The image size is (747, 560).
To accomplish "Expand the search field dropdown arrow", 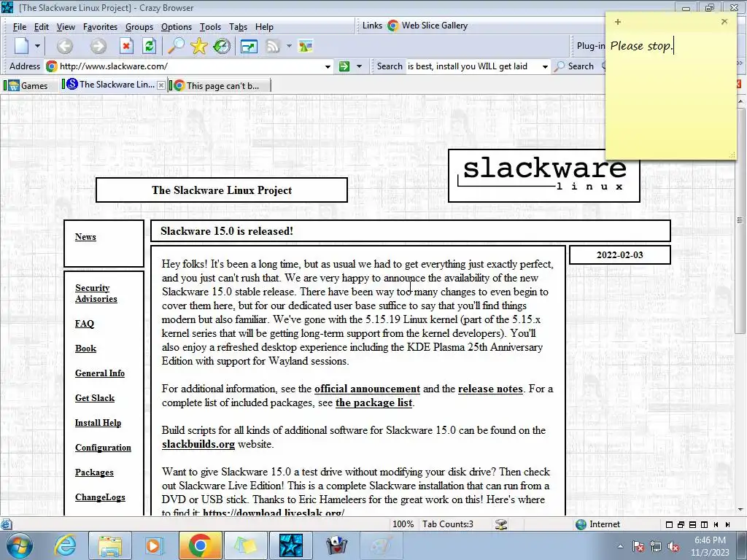I will pyautogui.click(x=545, y=66).
